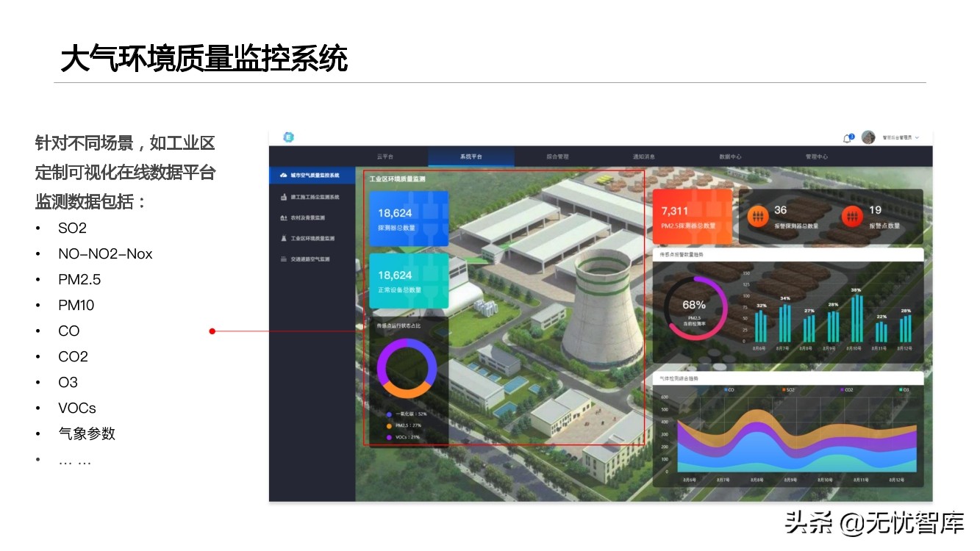Click the 27% bar group for 8月8号

[809, 328]
